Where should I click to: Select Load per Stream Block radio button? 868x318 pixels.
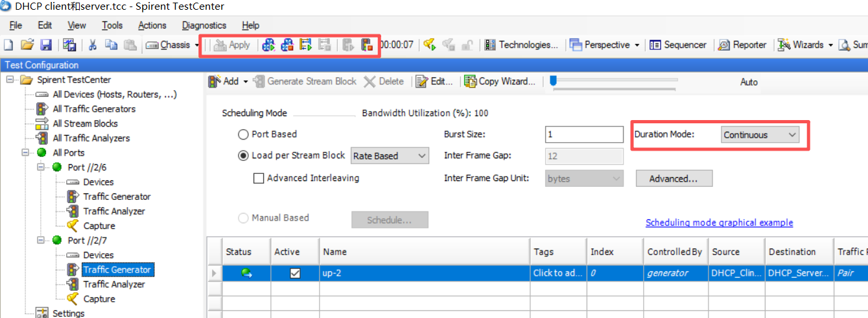[x=244, y=156]
